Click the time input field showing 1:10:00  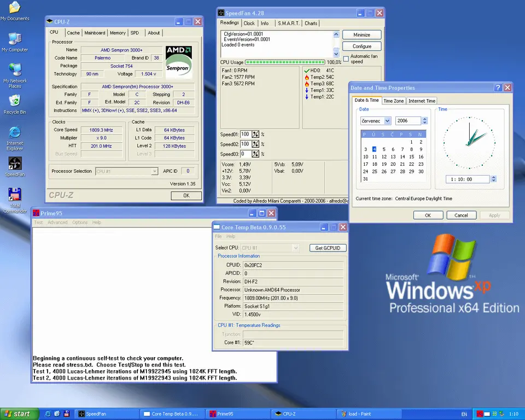coord(468,179)
